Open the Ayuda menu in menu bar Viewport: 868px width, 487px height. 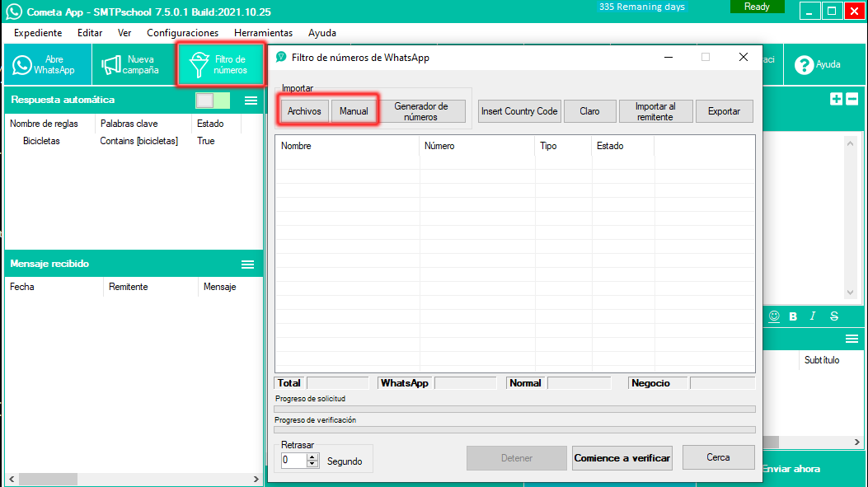[x=322, y=33]
